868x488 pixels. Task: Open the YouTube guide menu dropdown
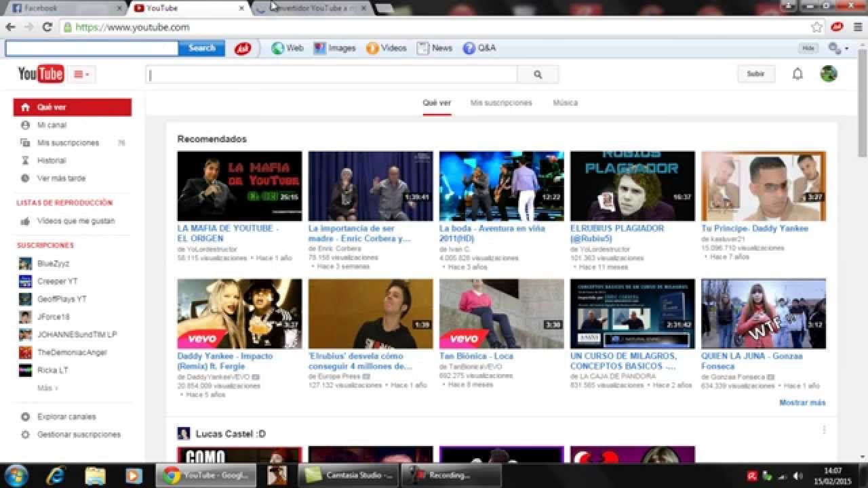pyautogui.click(x=81, y=75)
